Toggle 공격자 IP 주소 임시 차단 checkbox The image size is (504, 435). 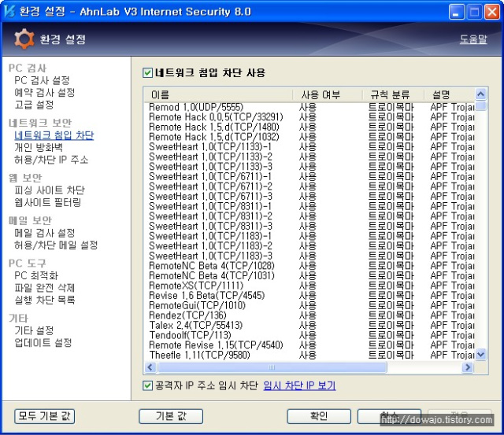click(147, 385)
